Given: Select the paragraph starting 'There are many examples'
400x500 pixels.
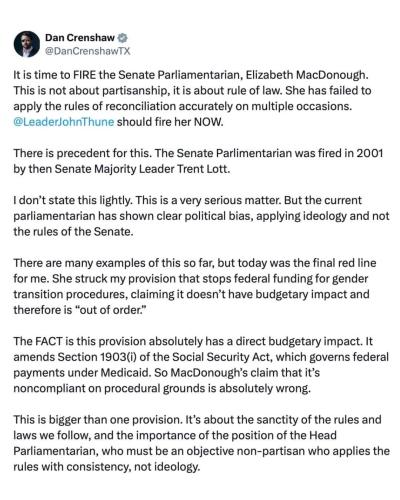Looking at the screenshot, I should (x=195, y=286).
